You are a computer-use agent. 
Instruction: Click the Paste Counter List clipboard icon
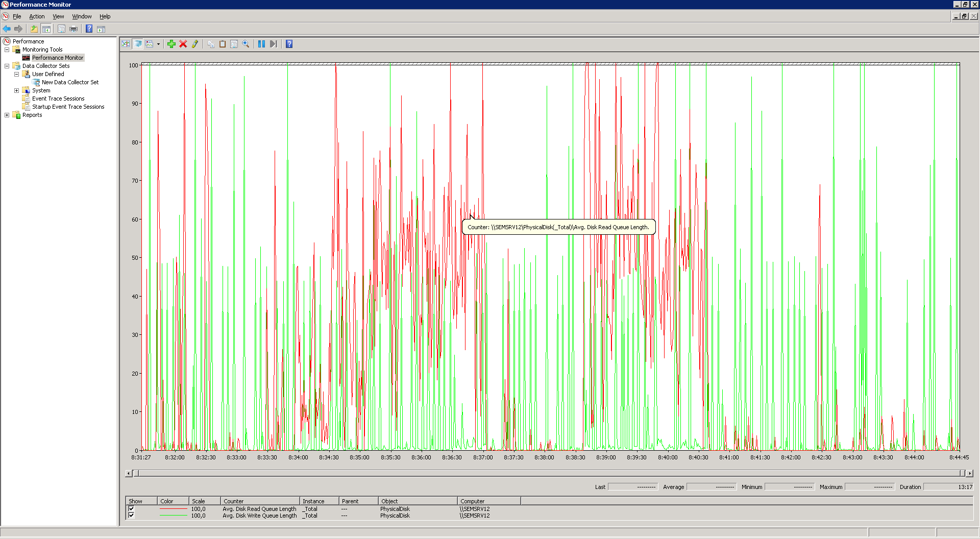pyautogui.click(x=223, y=44)
